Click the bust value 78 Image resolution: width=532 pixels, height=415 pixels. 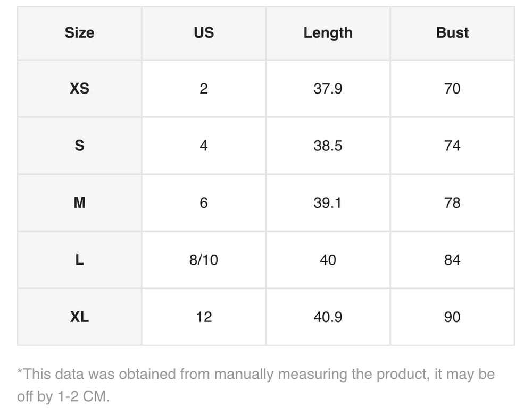tap(452, 202)
